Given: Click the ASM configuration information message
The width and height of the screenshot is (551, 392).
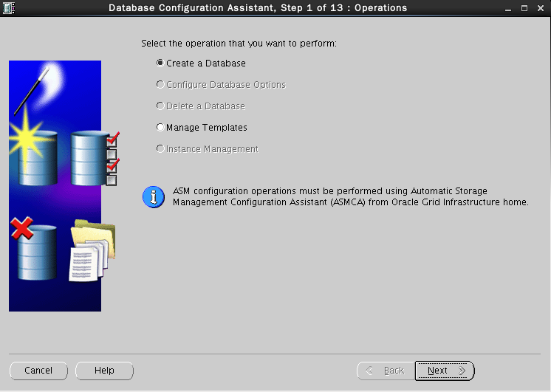Looking at the screenshot, I should 350,196.
